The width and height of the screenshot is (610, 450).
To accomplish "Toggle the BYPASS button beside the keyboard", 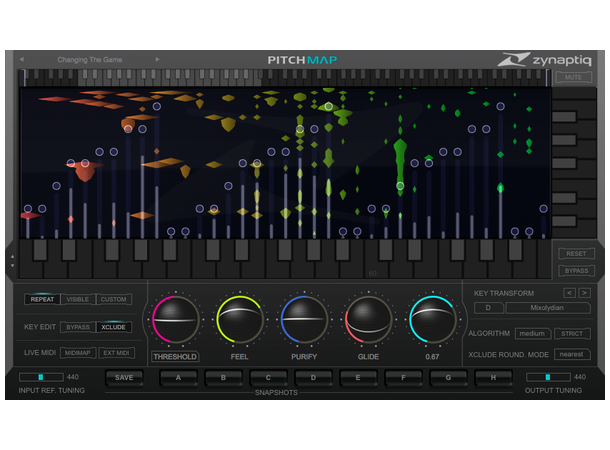I will [x=576, y=271].
